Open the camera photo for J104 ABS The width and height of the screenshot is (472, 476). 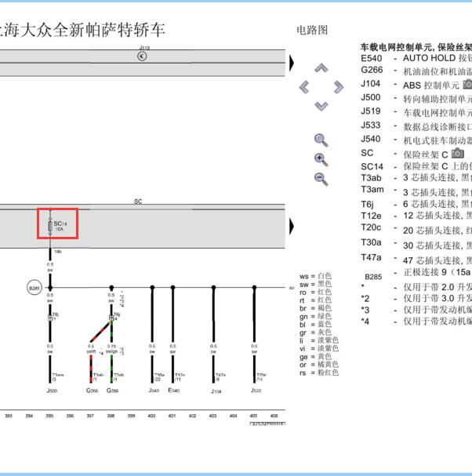tap(468, 84)
